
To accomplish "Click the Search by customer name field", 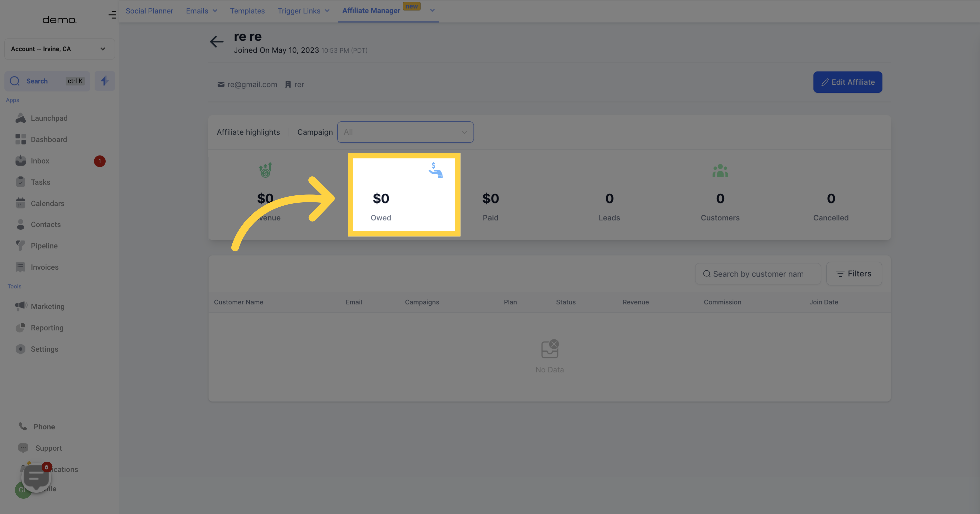I will 758,274.
